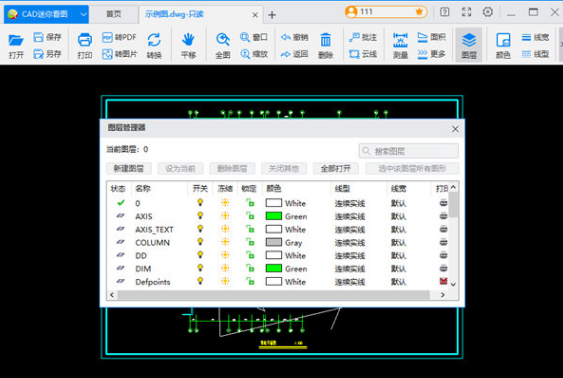Click the fullscreen icon in title bar
The width and height of the screenshot is (563, 378).
pyautogui.click(x=466, y=12)
